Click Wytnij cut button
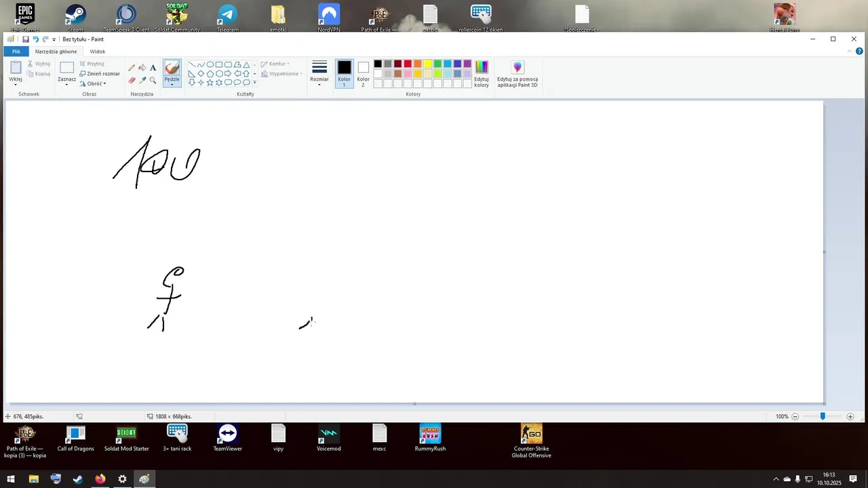This screenshot has height=488, width=868. coord(39,64)
